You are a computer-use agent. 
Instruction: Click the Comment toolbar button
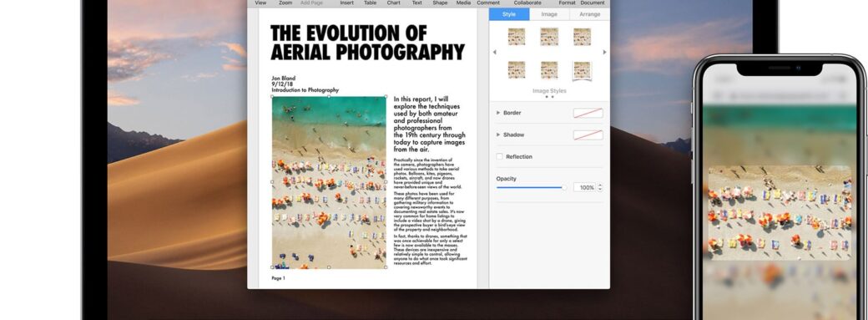point(488,3)
